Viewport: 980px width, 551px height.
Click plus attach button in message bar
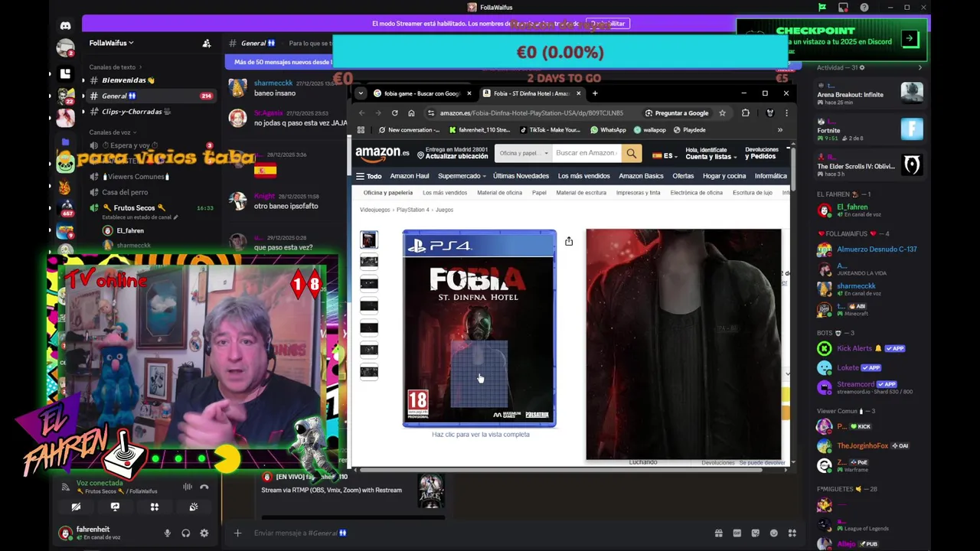click(237, 533)
